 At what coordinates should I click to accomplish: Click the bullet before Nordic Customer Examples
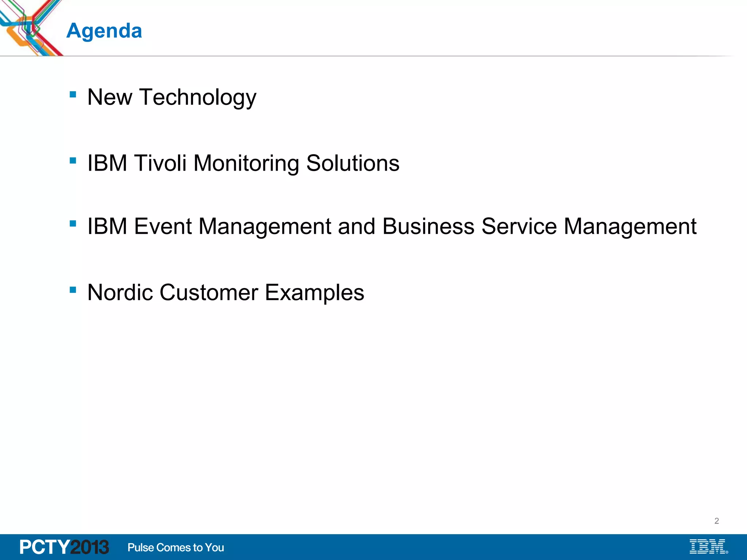point(73,290)
